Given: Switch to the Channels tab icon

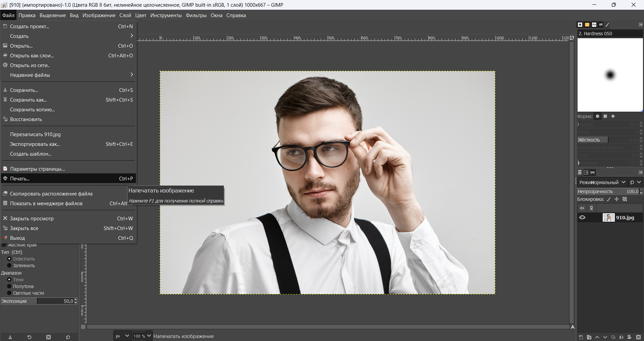Looking at the screenshot, I should tap(586, 173).
